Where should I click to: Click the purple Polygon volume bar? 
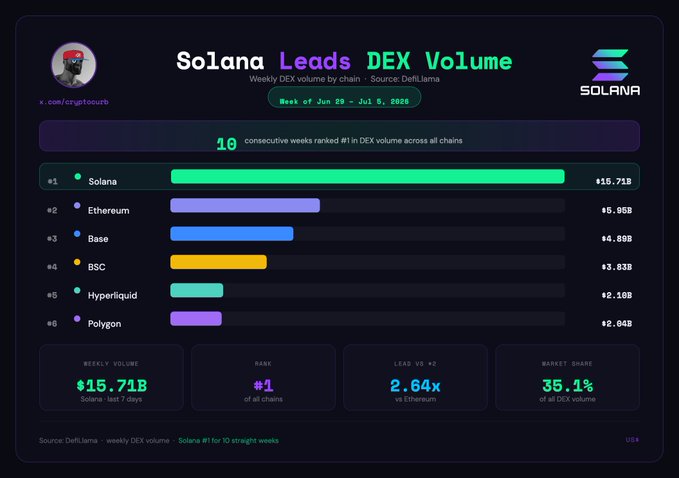click(x=196, y=319)
